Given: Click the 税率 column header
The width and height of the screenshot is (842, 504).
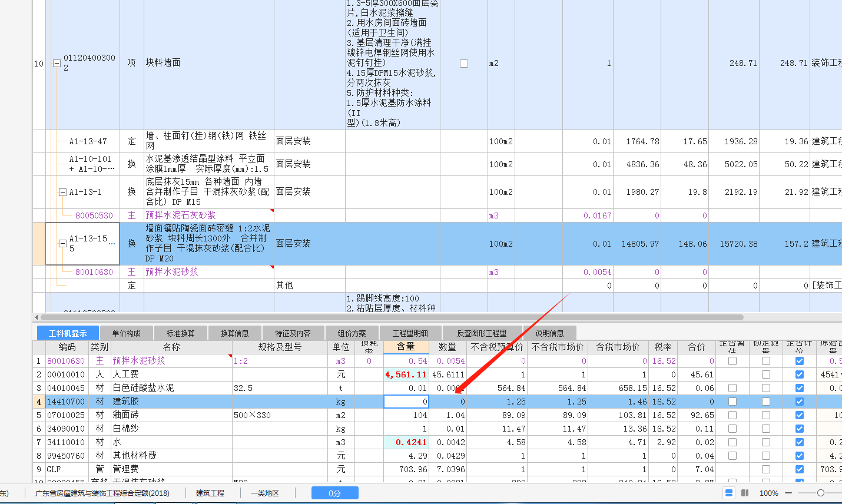Looking at the screenshot, I should [x=663, y=347].
